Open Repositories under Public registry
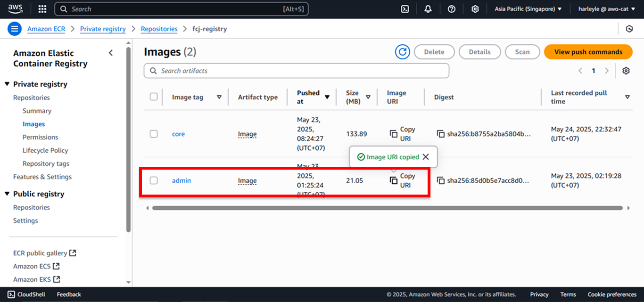Viewport: 644px width, 302px height. pos(32,207)
